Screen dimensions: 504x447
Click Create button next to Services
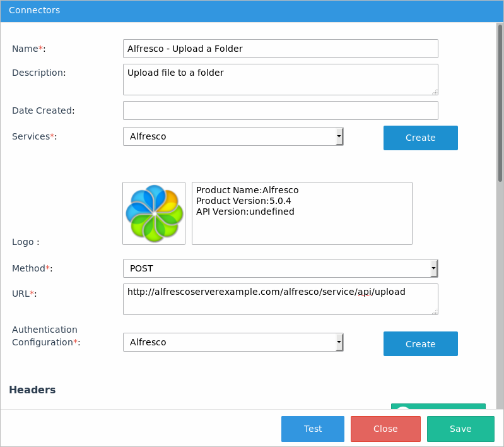(x=420, y=138)
